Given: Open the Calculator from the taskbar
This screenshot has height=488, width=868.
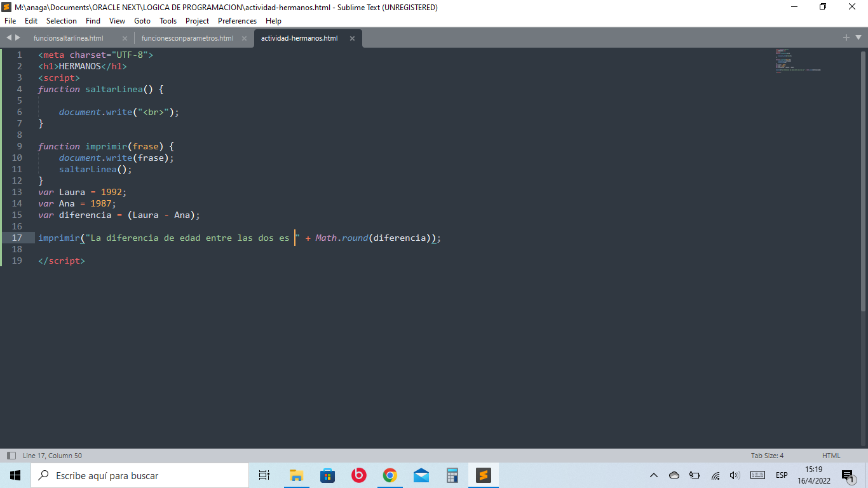Looking at the screenshot, I should pyautogui.click(x=452, y=475).
